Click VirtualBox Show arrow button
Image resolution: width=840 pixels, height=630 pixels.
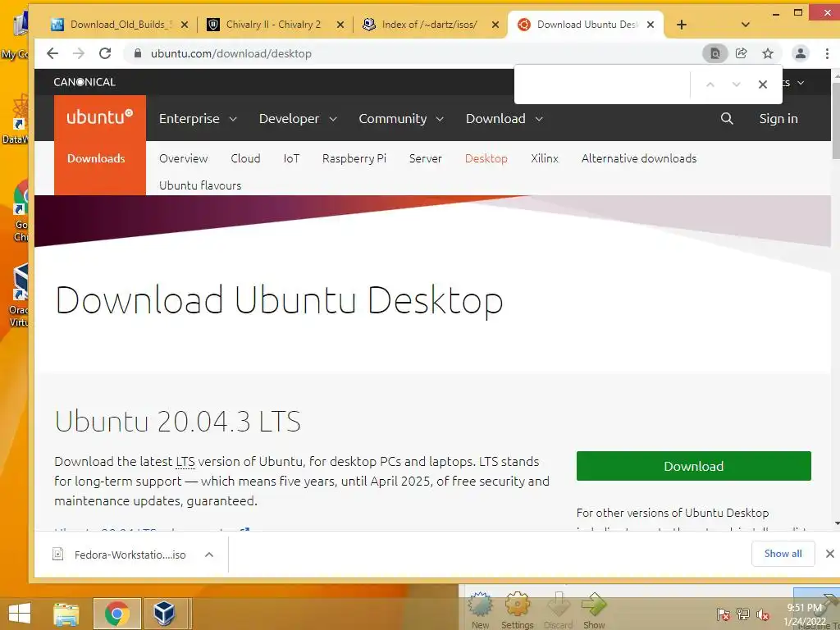(594, 610)
